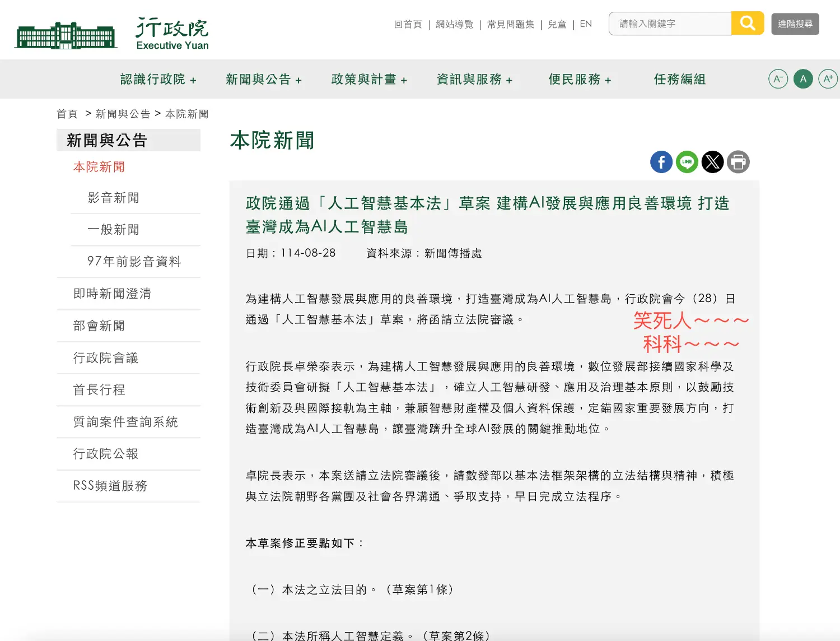The width and height of the screenshot is (840, 641).
Task: Expand the 資訊與服務 menu
Action: (x=474, y=80)
